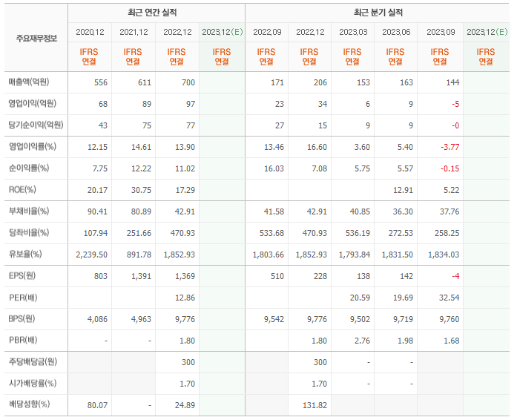517x420 pixels.
Task: Select the PER(배) row label
Action: click(23, 298)
